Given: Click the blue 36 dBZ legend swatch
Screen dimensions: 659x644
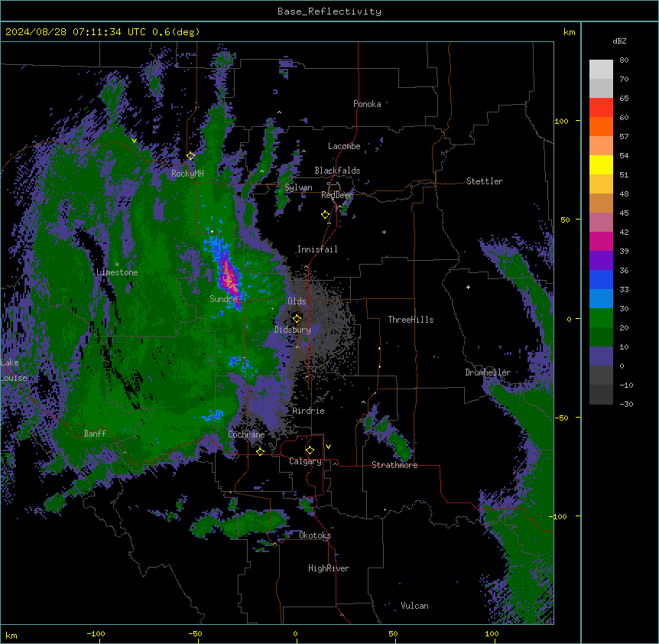Looking at the screenshot, I should click(x=601, y=279).
